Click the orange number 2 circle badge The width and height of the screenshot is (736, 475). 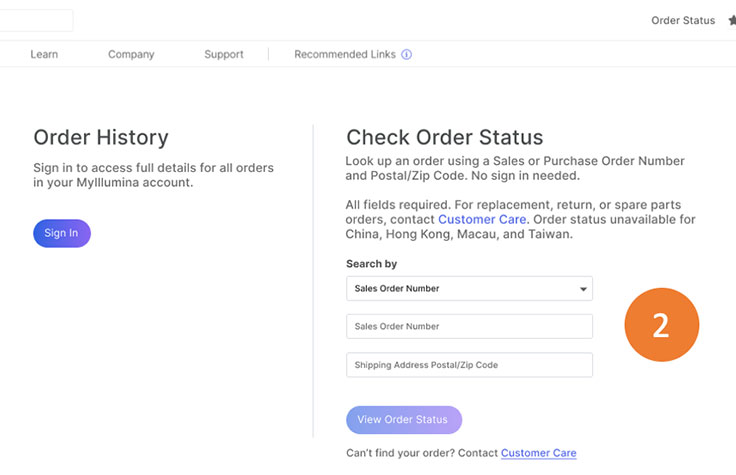(661, 325)
